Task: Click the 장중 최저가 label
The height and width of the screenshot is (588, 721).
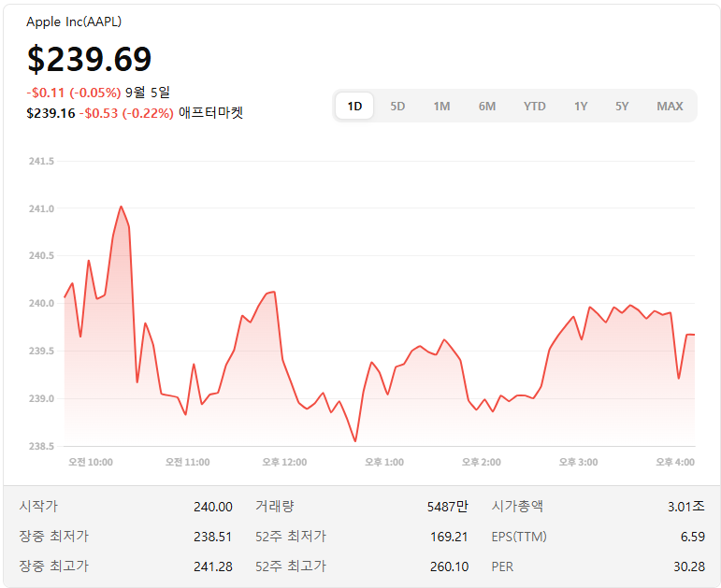Action: point(53,536)
